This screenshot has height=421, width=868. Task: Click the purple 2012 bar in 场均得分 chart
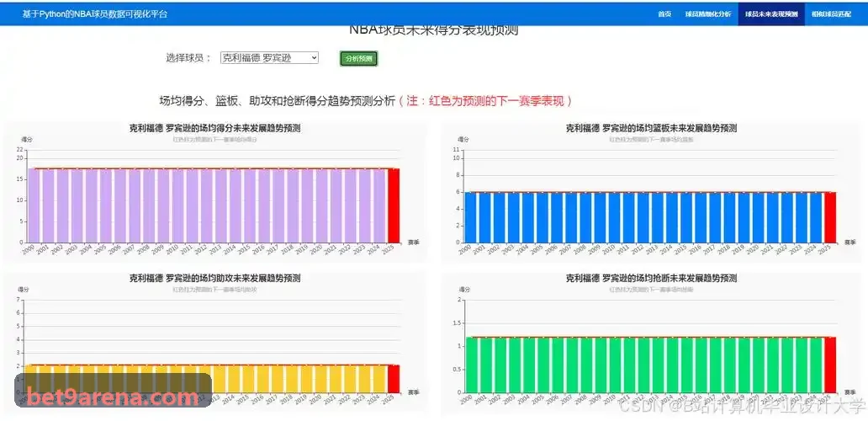coord(206,205)
